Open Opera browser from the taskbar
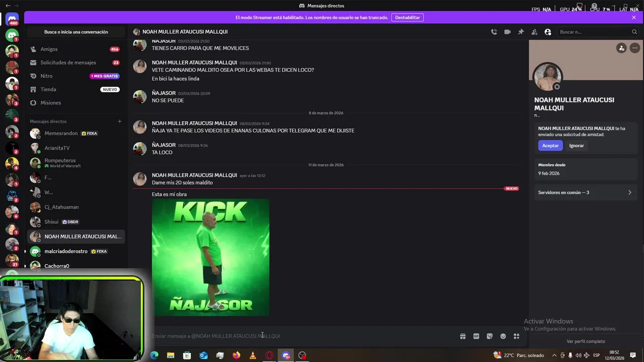Image resolution: width=644 pixels, height=362 pixels. tap(269, 355)
